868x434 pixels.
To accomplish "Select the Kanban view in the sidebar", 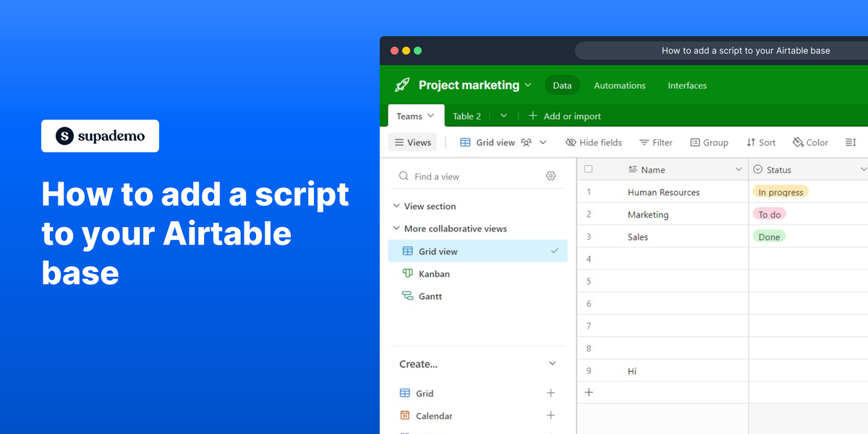I will coord(433,273).
